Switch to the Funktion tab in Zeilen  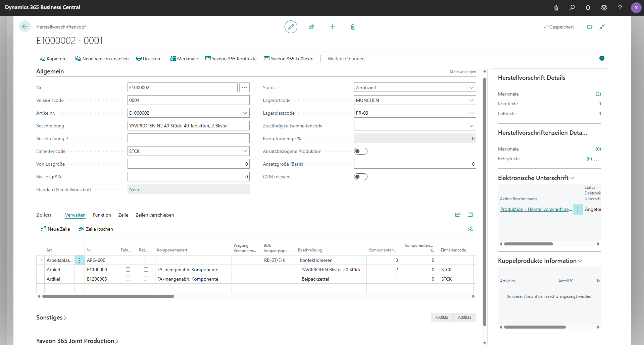pos(102,215)
